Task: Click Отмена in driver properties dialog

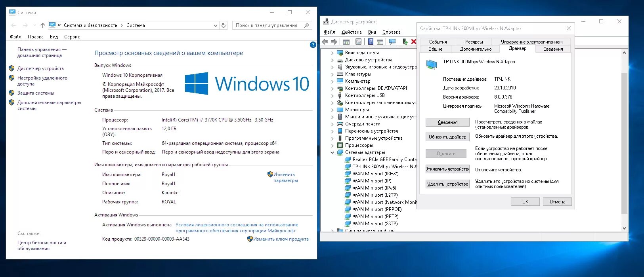Action: [557, 201]
